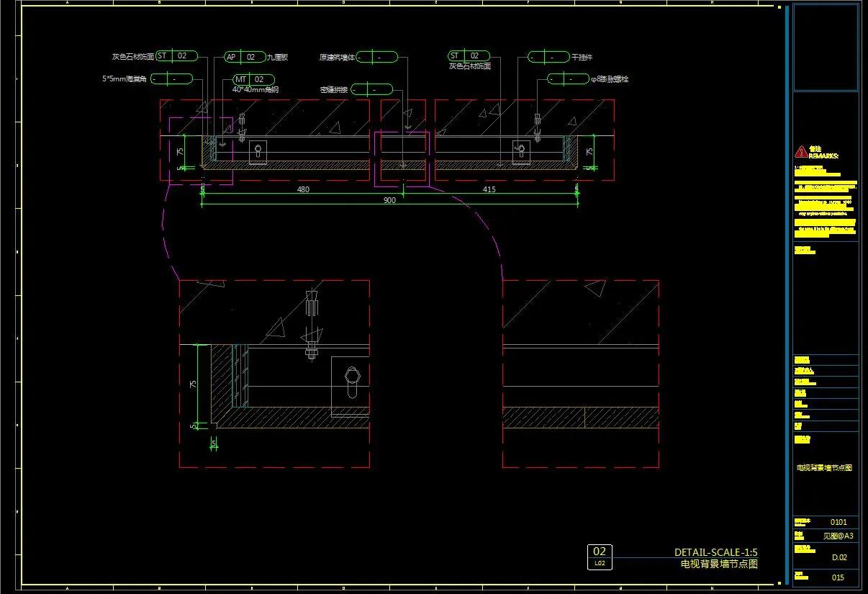Select the DETAIL-SCALE-1:5 title text
Screen dimensions: 868x594
pos(715,552)
